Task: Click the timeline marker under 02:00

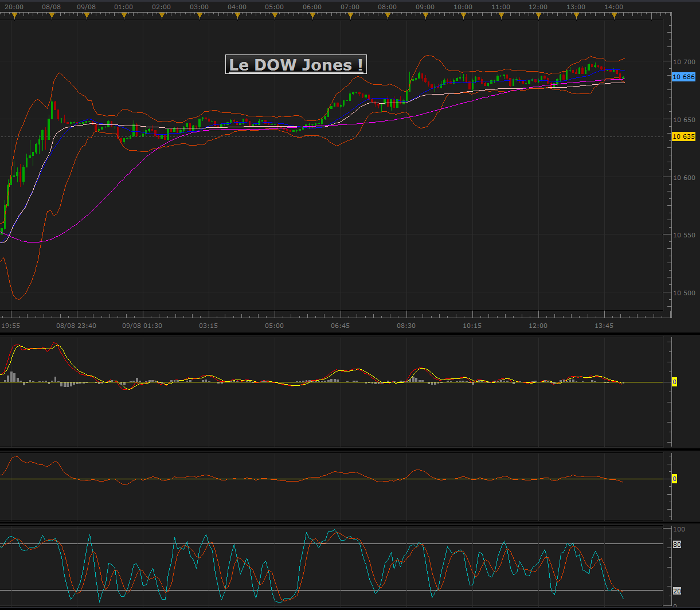Action: tap(162, 15)
